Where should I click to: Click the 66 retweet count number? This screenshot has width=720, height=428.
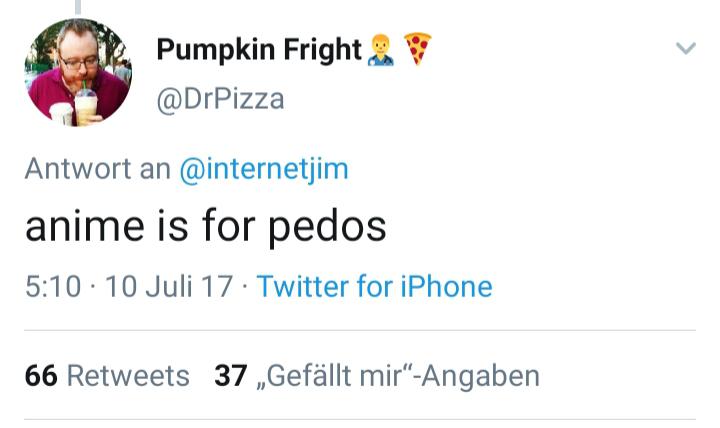41,376
